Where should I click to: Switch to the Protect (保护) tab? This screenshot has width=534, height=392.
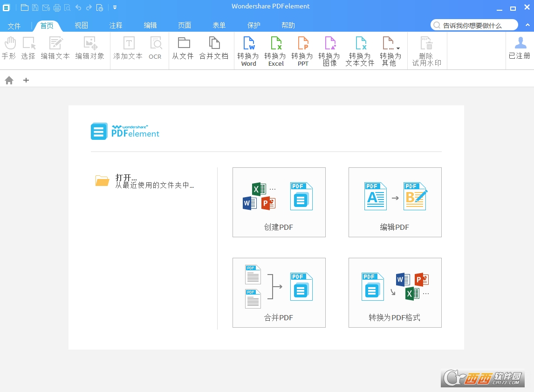coord(253,26)
